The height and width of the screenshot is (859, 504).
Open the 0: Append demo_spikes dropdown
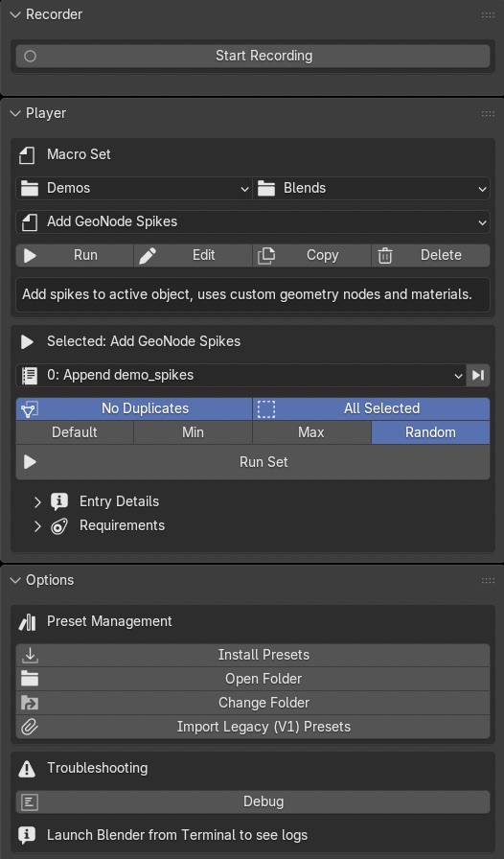click(x=241, y=375)
